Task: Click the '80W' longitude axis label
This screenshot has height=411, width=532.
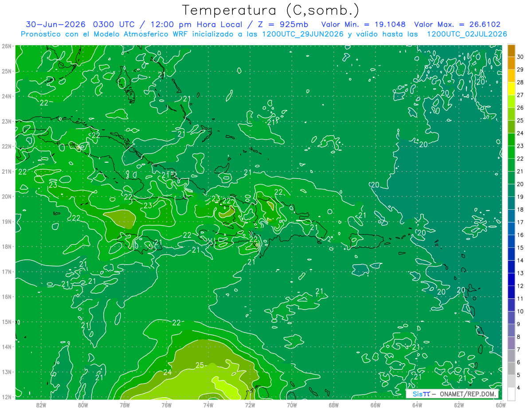Action: pos(83,405)
